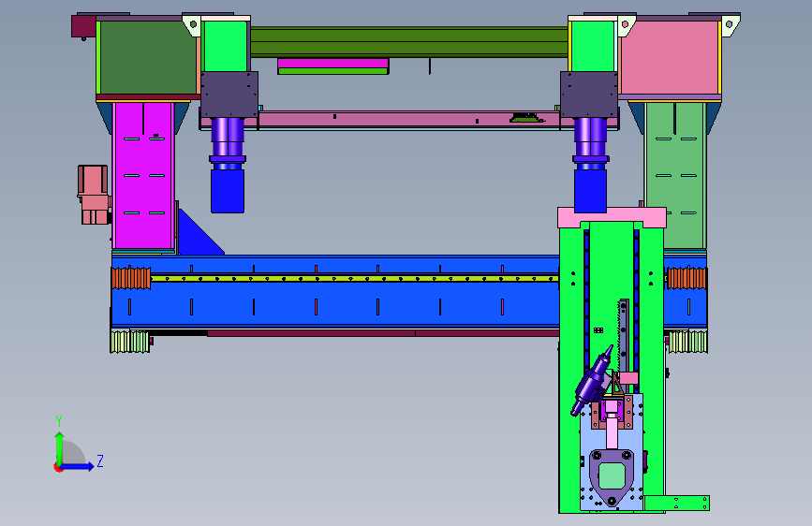Select the salmon-colored motor on the left column

[x=94, y=194]
